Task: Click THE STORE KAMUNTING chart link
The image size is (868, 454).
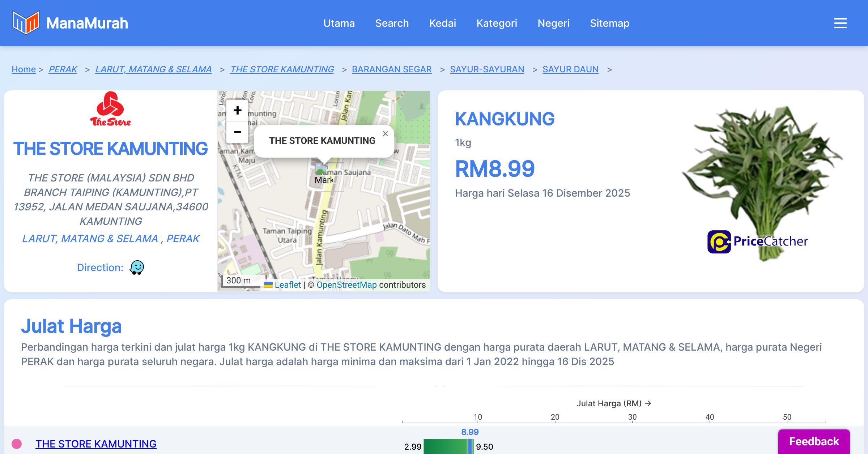Action: click(96, 444)
